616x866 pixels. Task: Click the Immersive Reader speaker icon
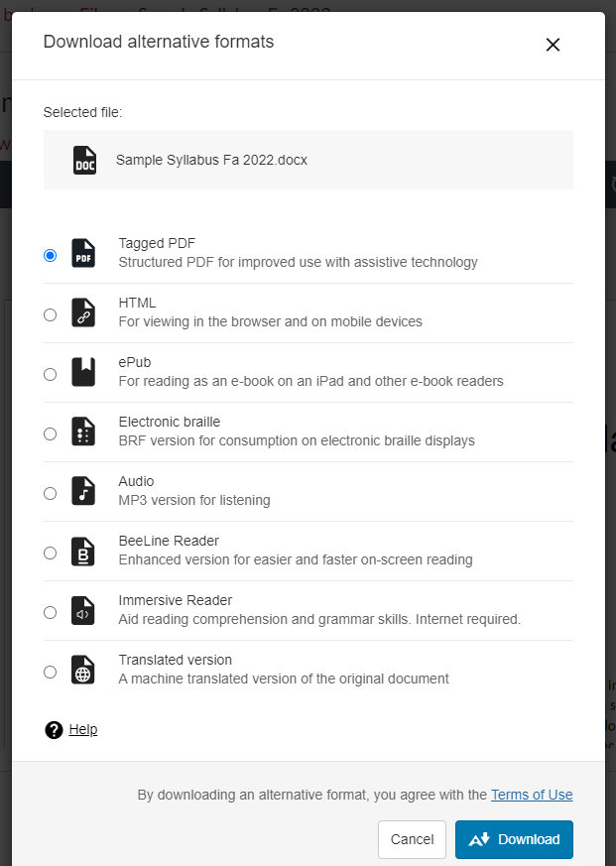[x=83, y=611]
